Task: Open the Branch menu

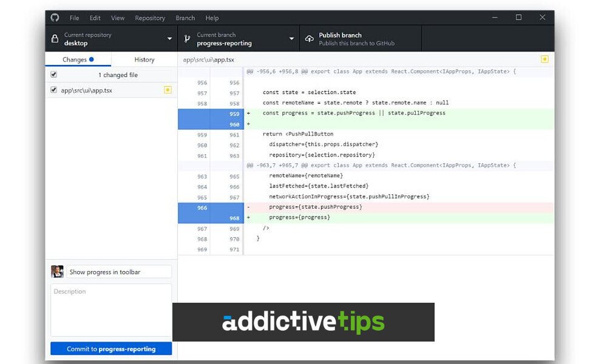Action: (x=185, y=18)
